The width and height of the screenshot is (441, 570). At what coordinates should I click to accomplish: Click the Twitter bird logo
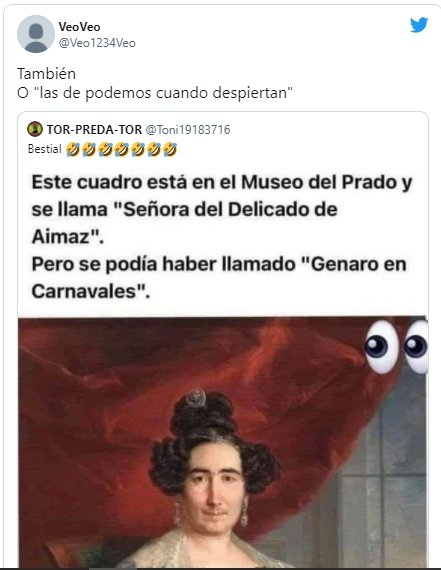coord(419,25)
